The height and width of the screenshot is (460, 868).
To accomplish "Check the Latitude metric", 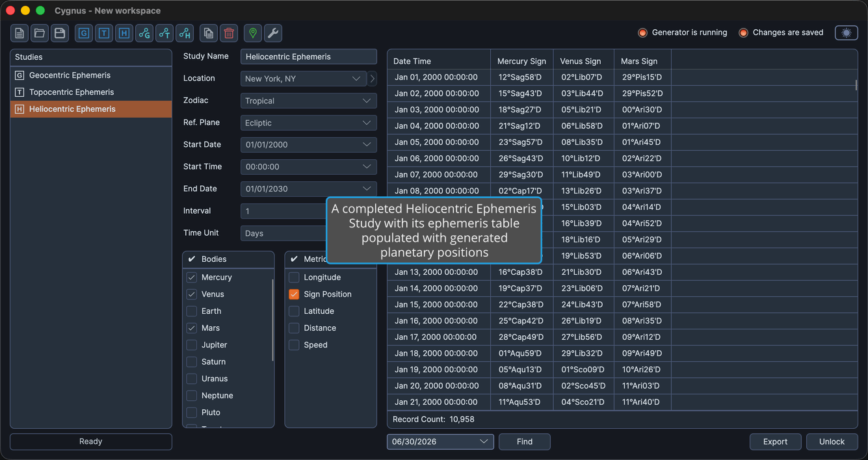I will 294,311.
